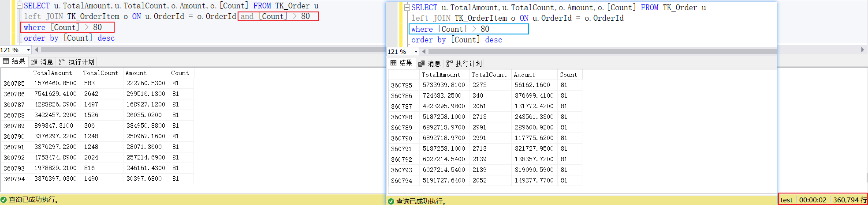
Task: Select row 360790 in the left results grid
Action: pos(14,137)
